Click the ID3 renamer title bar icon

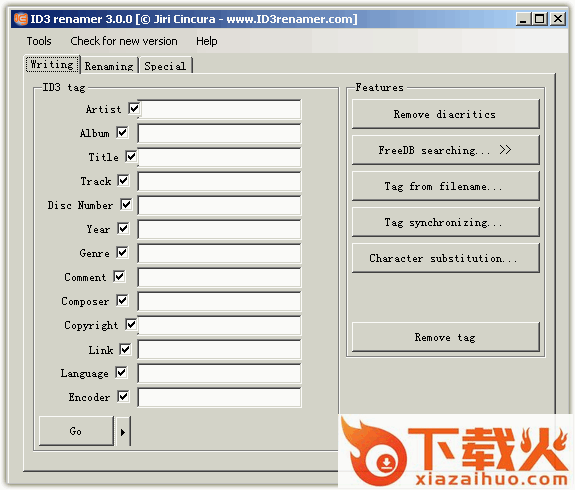coord(21,19)
